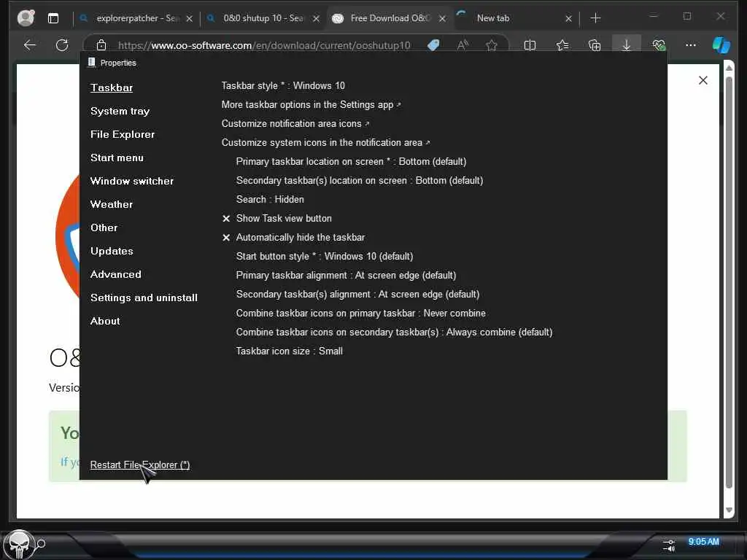
Task: Change Taskbar icon size : Small
Action: click(289, 351)
